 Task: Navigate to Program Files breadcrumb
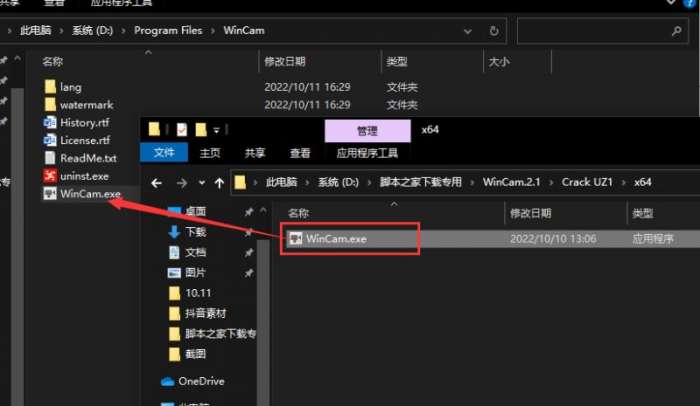[168, 30]
